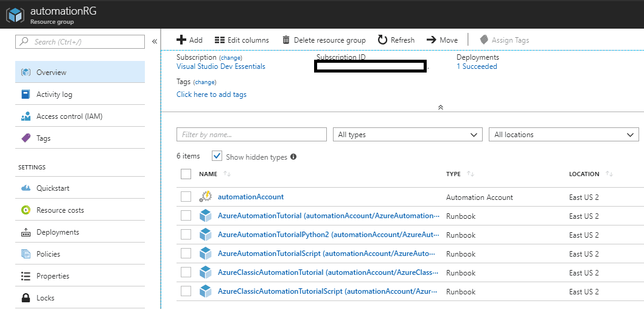Image resolution: width=644 pixels, height=309 pixels.
Task: Click the Locks padlock icon
Action: [26, 298]
